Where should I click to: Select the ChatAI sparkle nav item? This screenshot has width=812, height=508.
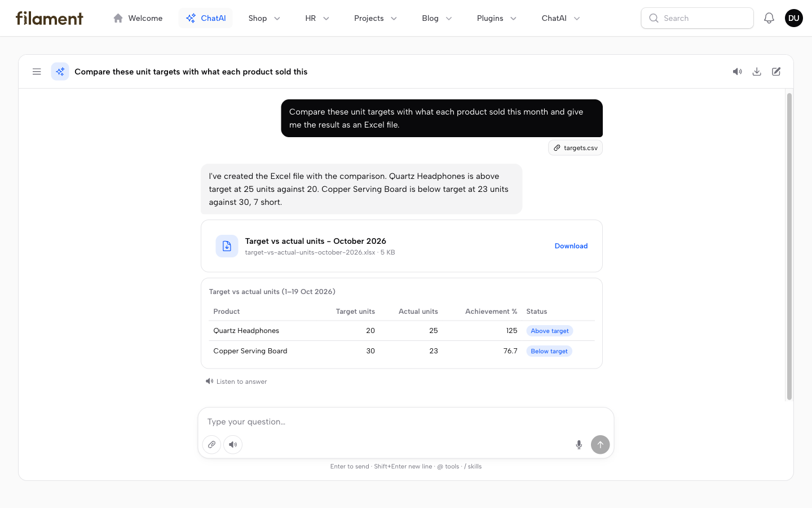tap(205, 18)
